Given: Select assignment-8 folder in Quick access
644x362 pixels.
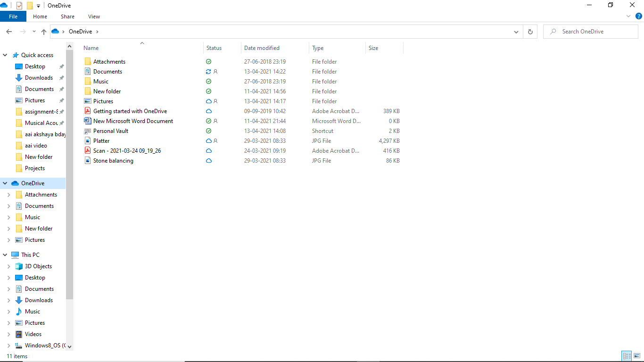Looking at the screenshot, I should (41, 112).
